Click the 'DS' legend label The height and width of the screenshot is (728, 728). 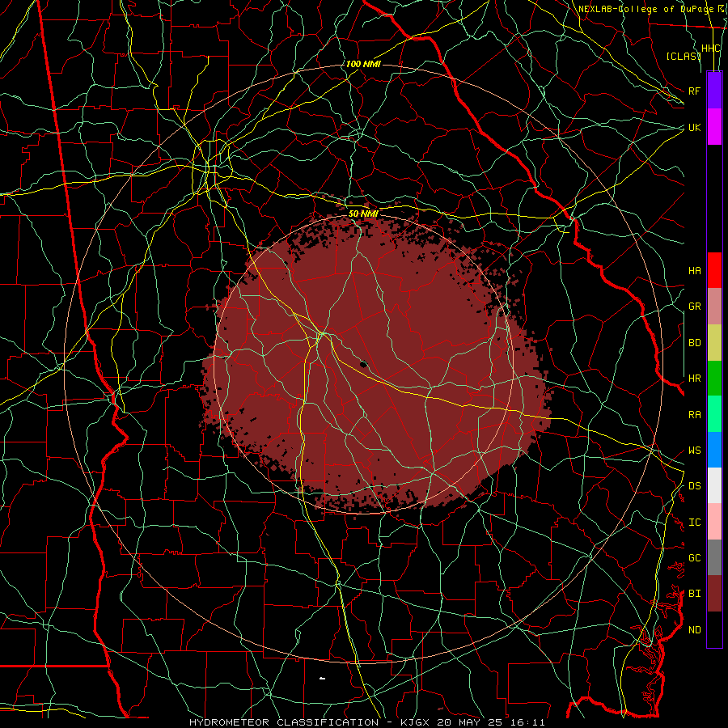coord(694,486)
